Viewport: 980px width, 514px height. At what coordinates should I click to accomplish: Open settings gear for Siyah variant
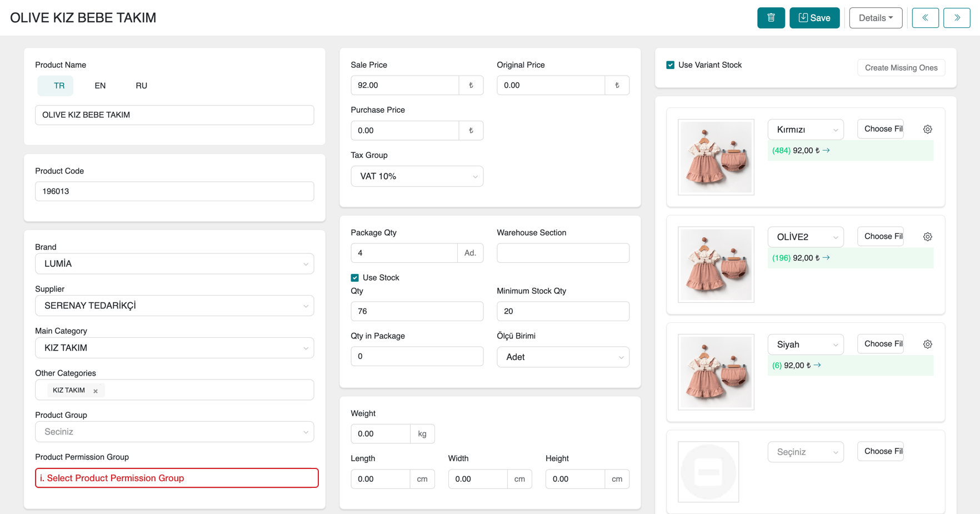tap(927, 345)
